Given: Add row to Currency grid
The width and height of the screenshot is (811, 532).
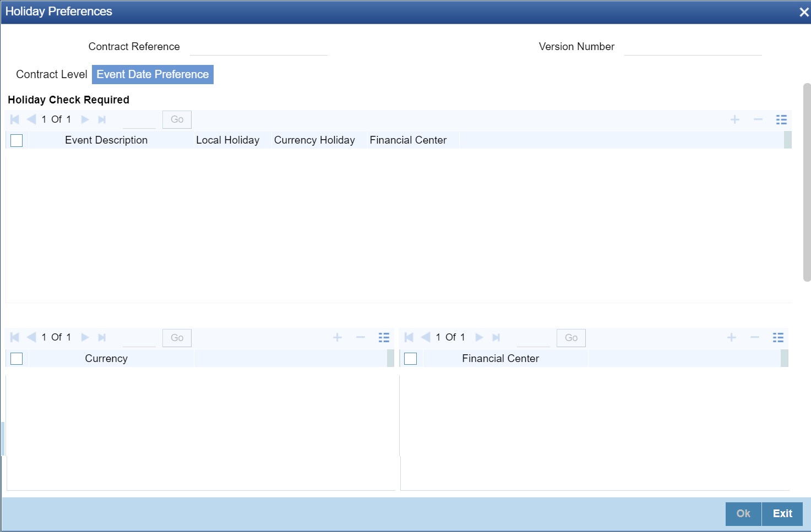Looking at the screenshot, I should click(338, 337).
